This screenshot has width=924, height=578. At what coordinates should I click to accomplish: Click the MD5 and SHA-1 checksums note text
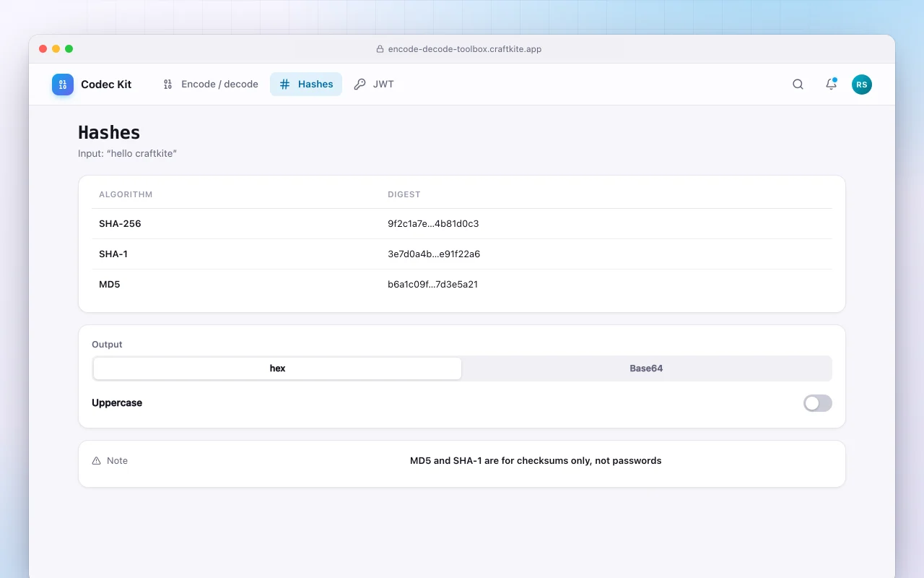(x=536, y=461)
